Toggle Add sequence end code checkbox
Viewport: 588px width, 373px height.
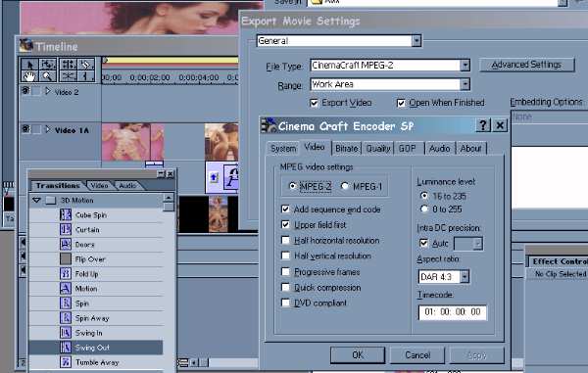(x=285, y=209)
